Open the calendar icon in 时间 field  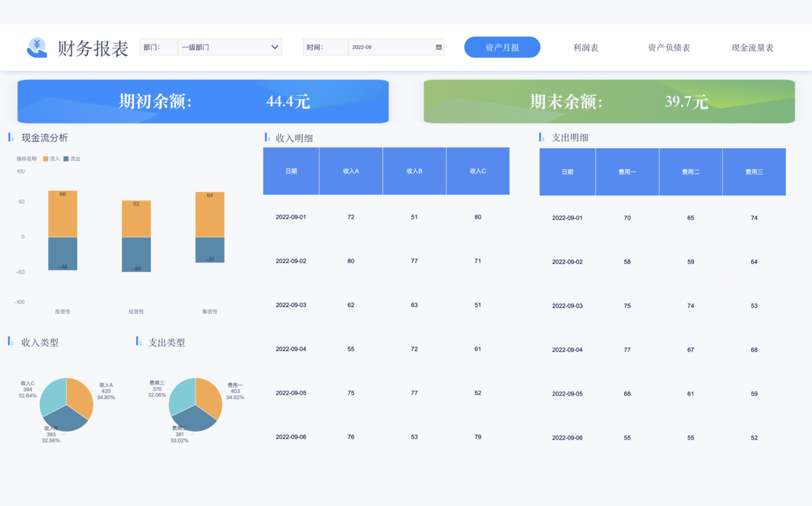438,47
